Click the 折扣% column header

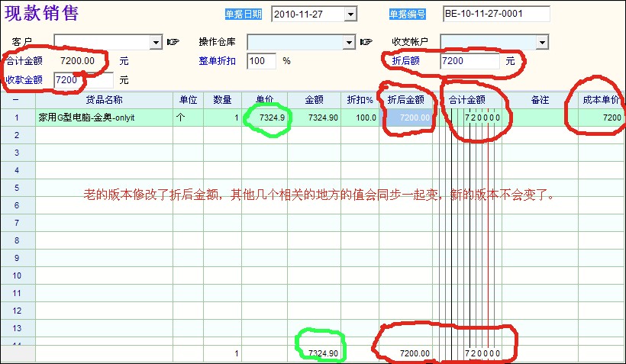coord(360,99)
